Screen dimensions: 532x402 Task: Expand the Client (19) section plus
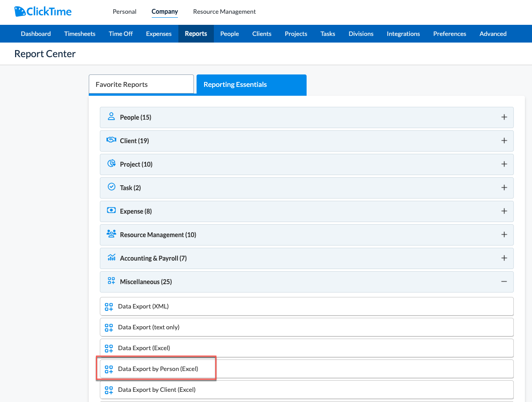(504, 141)
